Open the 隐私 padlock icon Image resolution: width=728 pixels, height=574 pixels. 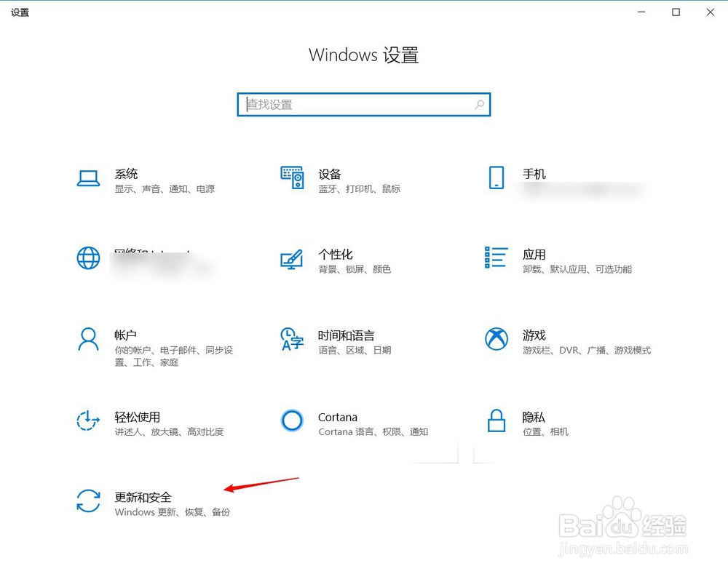coord(496,420)
